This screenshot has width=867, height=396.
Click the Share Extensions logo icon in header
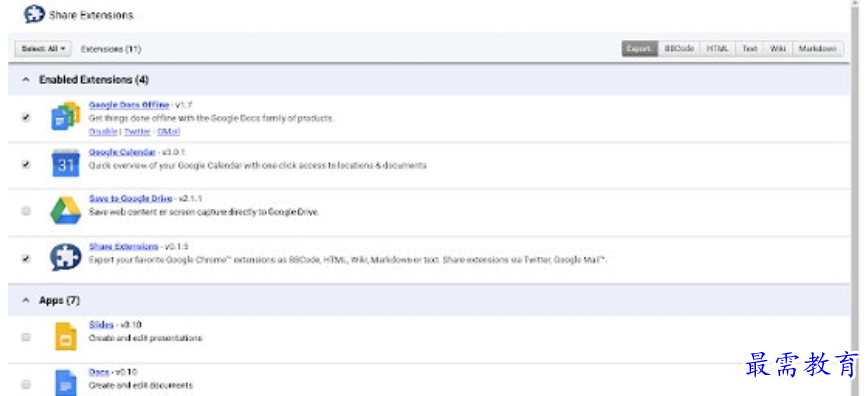pyautogui.click(x=34, y=14)
